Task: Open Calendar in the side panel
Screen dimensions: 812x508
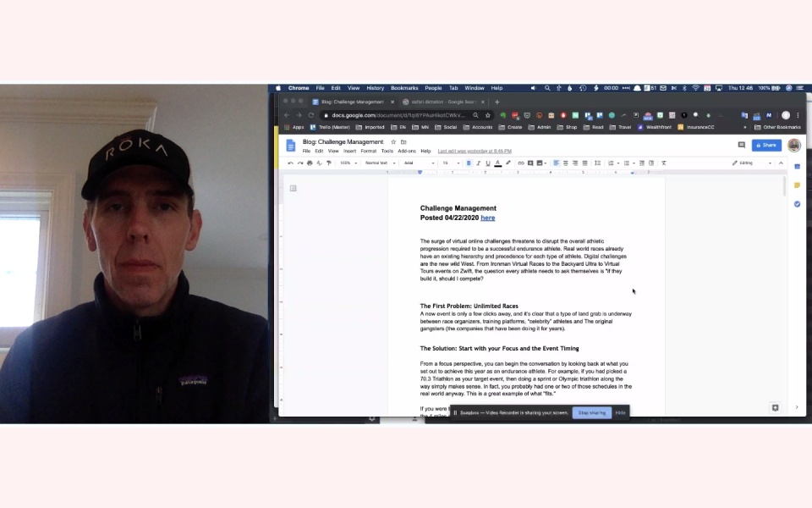Action: (797, 167)
